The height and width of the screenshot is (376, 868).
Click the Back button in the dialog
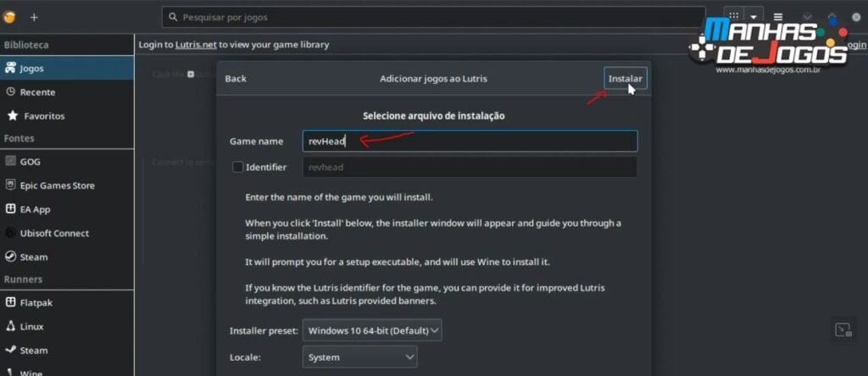pyautogui.click(x=236, y=79)
